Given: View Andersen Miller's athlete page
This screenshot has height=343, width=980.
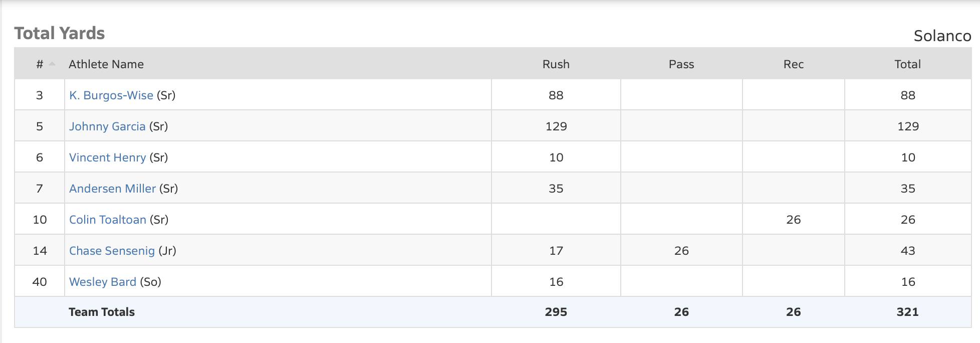Looking at the screenshot, I should 113,189.
